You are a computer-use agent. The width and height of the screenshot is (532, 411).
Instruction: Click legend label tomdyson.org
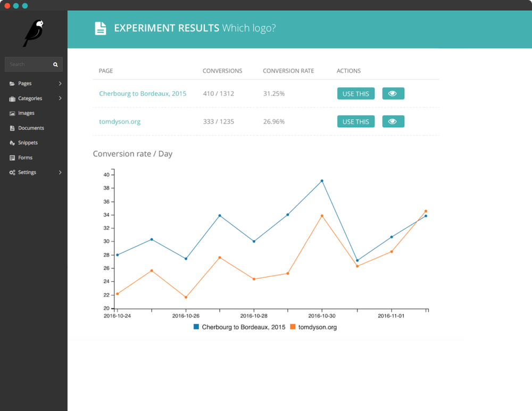pos(318,327)
